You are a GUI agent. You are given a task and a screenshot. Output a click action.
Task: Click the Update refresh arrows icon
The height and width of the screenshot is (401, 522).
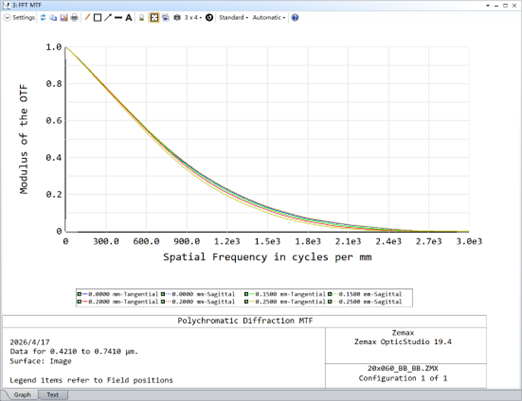[x=43, y=18]
